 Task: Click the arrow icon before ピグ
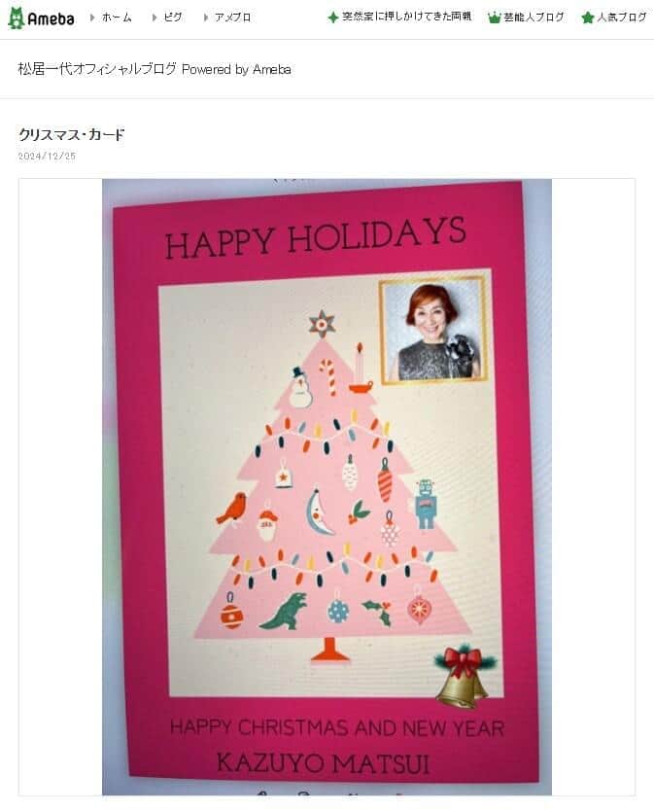point(155,18)
